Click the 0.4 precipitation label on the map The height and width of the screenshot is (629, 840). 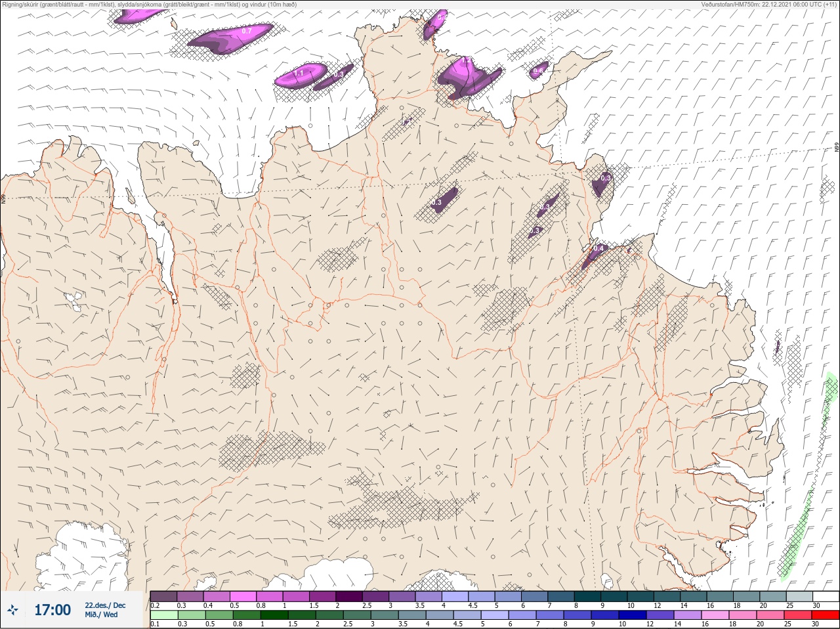point(598,249)
